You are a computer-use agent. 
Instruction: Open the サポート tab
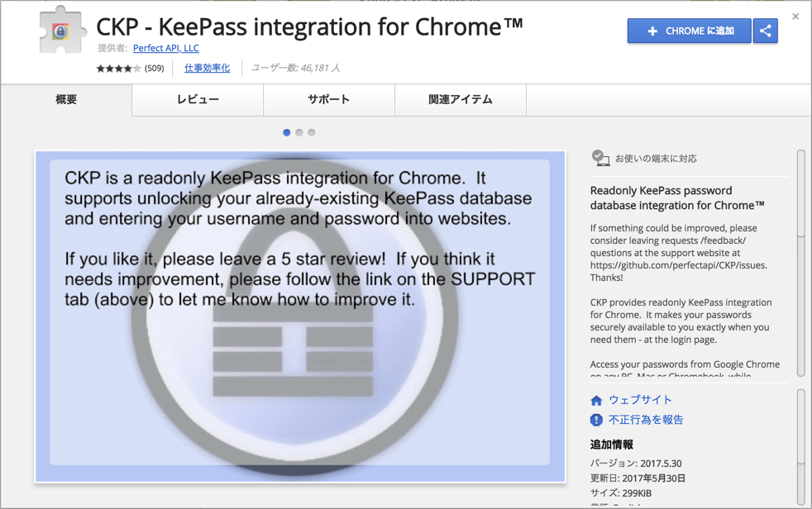pyautogui.click(x=329, y=100)
